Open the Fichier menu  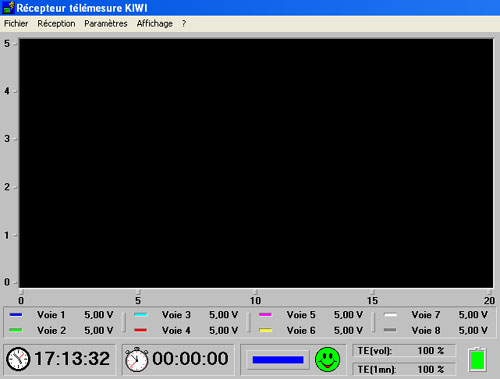(x=16, y=24)
